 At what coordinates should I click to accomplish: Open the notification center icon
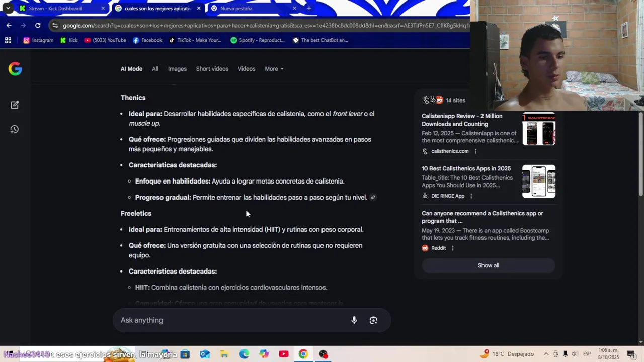point(631,354)
